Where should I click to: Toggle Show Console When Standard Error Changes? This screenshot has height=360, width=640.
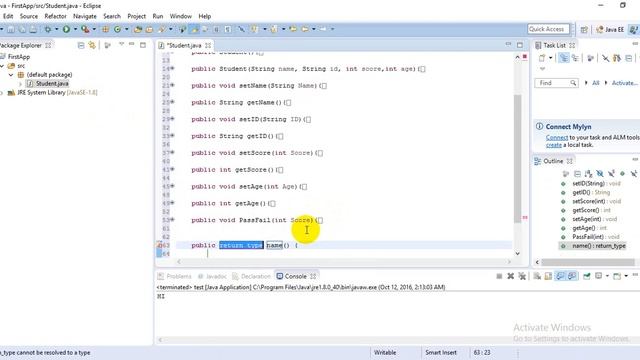(572, 276)
